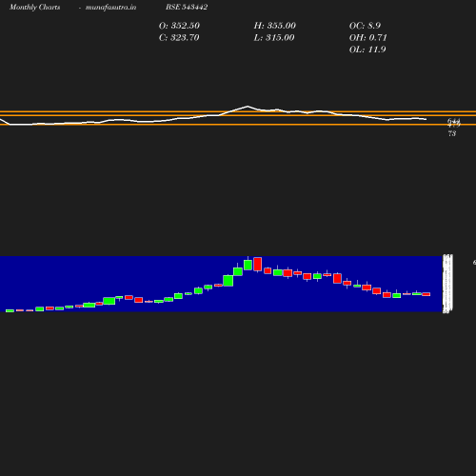
Task: Select the high price H: 355.00 value
Action: [275, 26]
